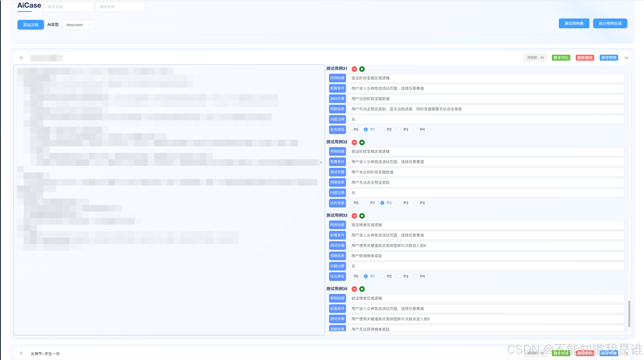Viewport: 644px width, 360px height.
Task: Select priority P4 for 测试用例33
Action: click(x=416, y=276)
